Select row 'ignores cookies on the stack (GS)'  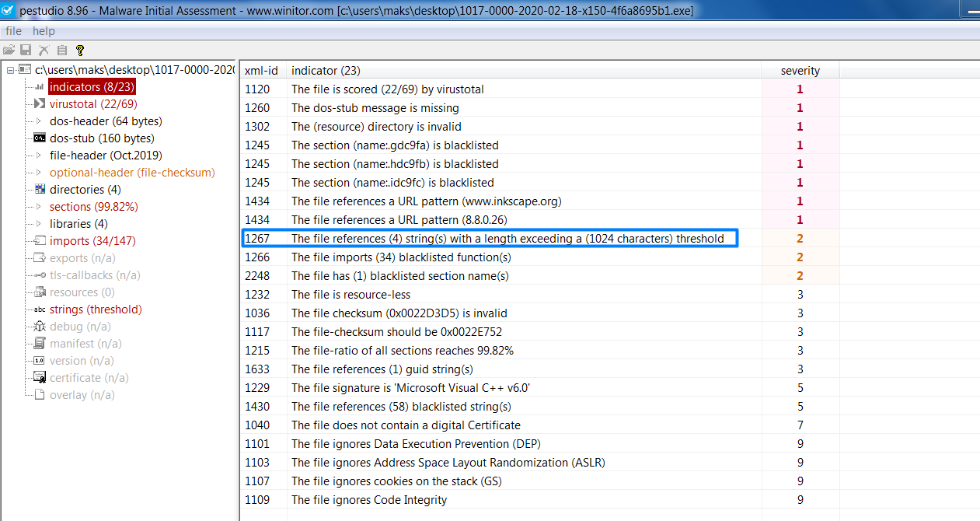click(x=539, y=481)
